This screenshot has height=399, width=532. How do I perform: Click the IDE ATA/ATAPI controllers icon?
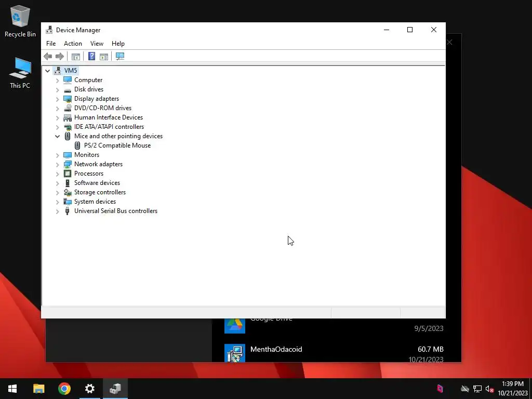68,127
